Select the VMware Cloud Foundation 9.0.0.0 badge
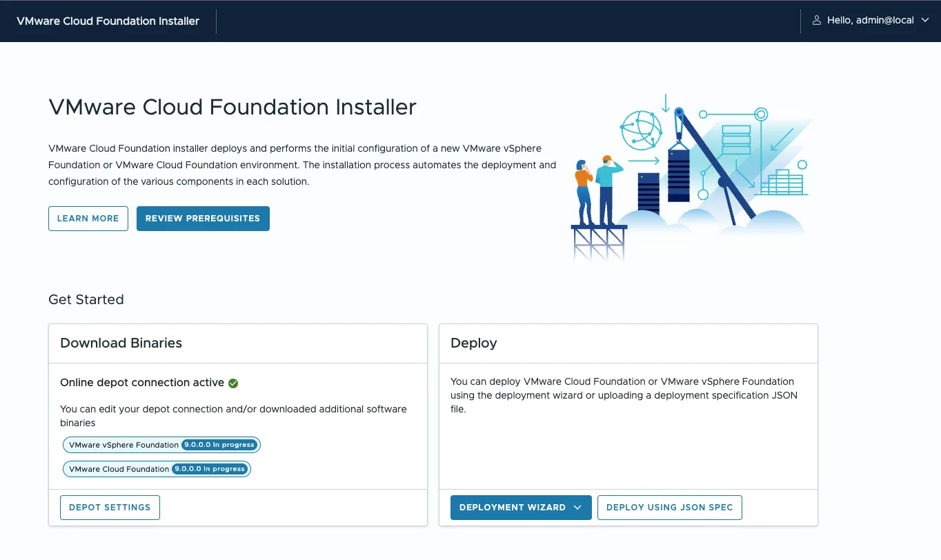 (157, 469)
